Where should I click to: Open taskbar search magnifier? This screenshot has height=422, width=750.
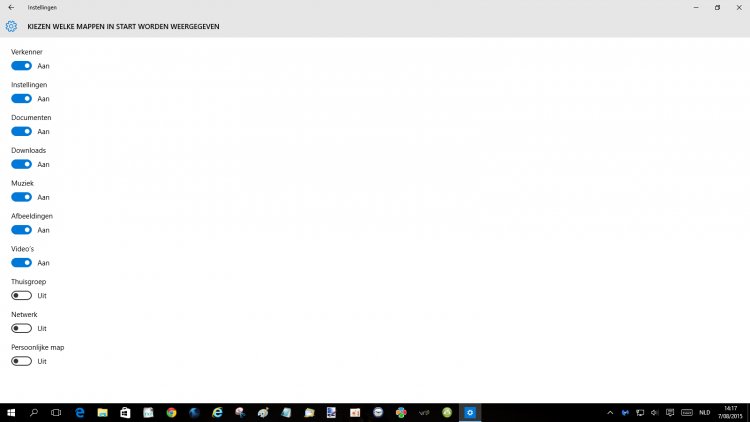coord(33,412)
